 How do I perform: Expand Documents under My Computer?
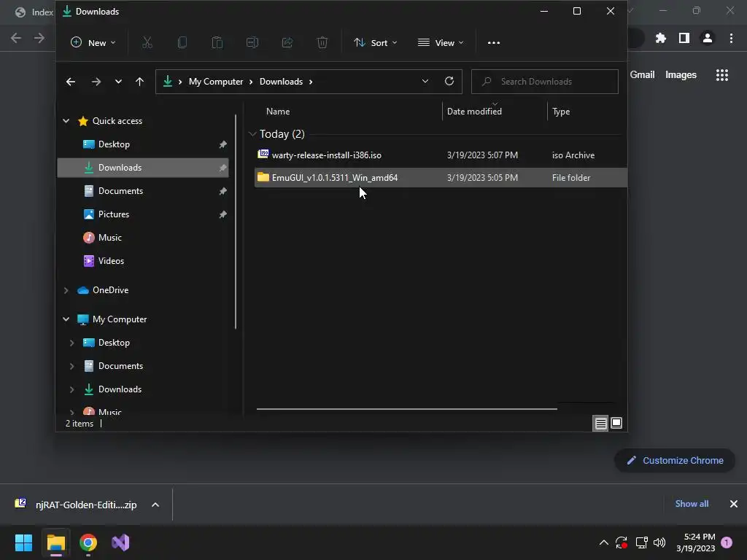click(x=72, y=366)
